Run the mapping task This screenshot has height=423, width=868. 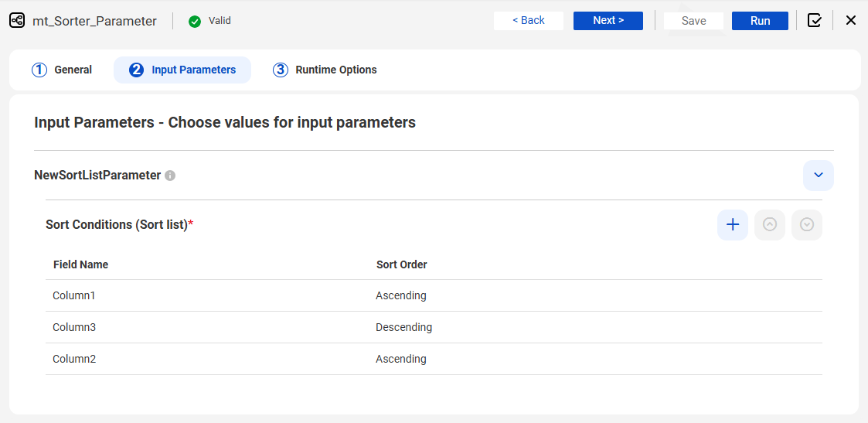[760, 20]
